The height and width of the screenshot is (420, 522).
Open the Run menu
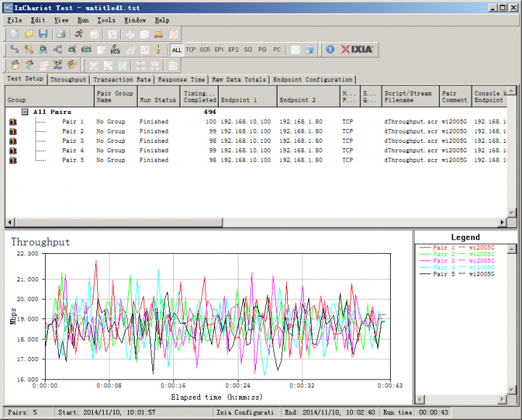[x=83, y=20]
